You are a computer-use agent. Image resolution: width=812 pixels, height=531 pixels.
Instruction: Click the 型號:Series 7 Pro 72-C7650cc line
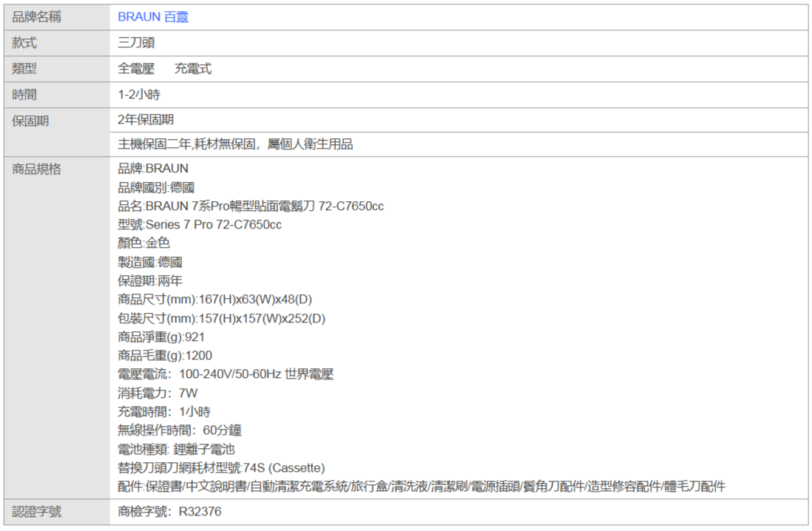pyautogui.click(x=200, y=225)
